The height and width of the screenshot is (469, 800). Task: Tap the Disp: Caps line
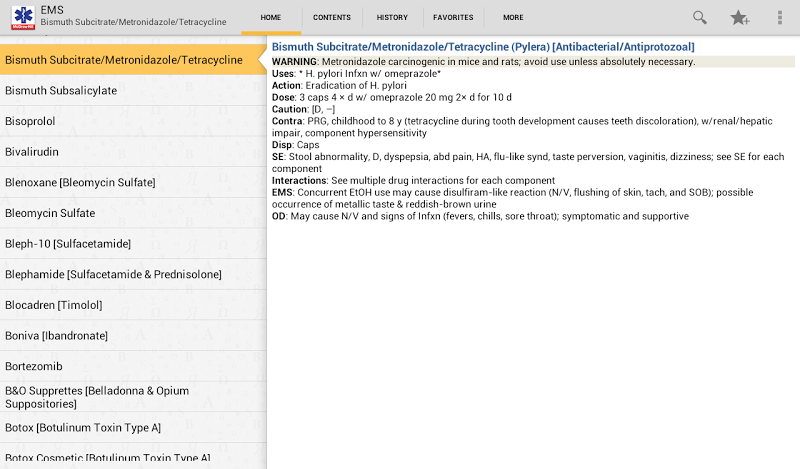[x=295, y=145]
